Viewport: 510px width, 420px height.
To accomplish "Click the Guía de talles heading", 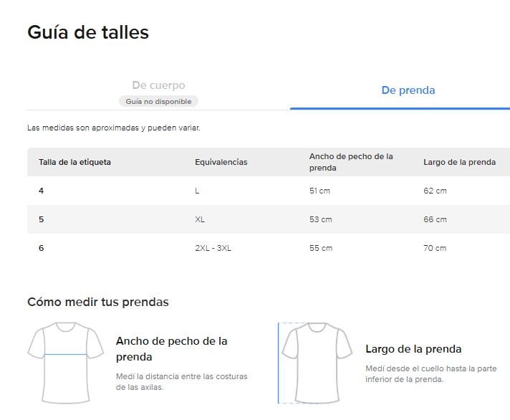I will click(x=88, y=32).
